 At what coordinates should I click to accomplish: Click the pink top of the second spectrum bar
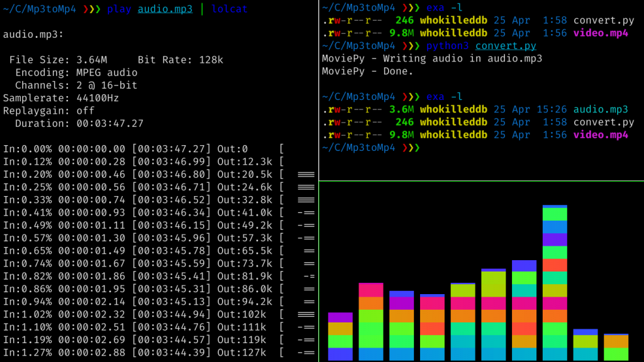pos(370,290)
